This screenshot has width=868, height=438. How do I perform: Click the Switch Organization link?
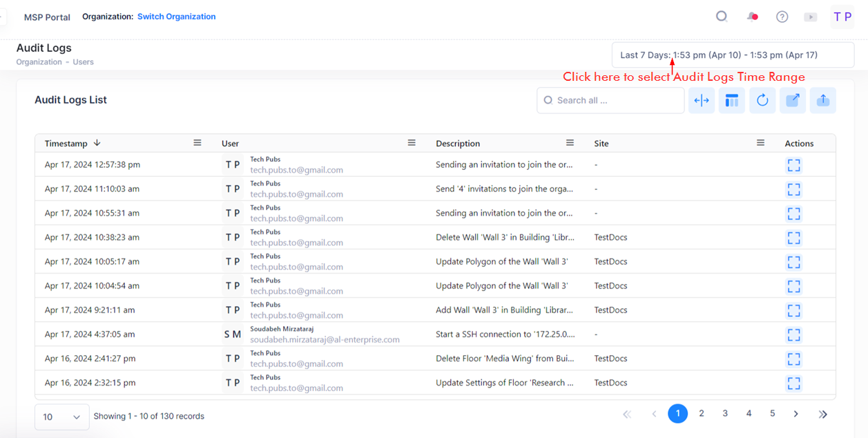(x=176, y=17)
